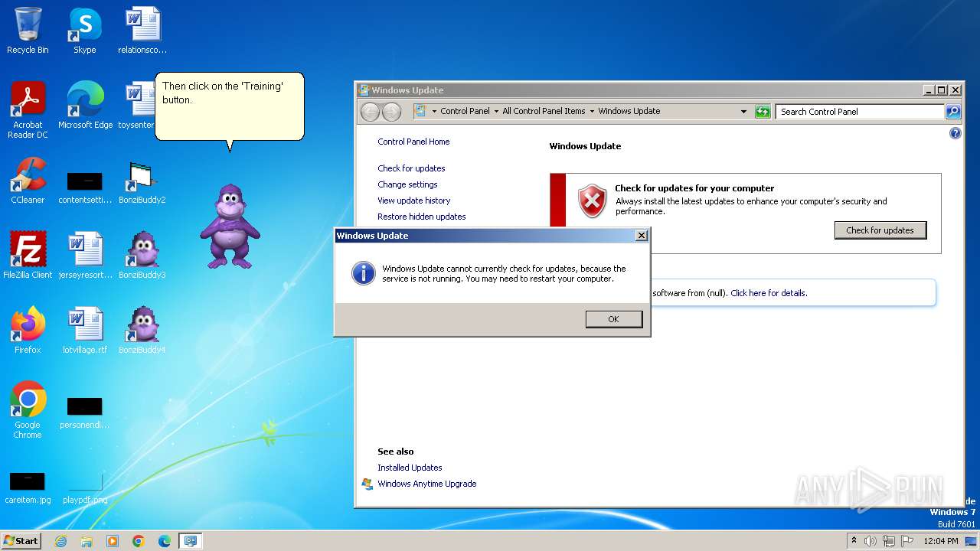980x551 pixels.
Task: Open Control Panel Home link
Action: click(x=413, y=142)
